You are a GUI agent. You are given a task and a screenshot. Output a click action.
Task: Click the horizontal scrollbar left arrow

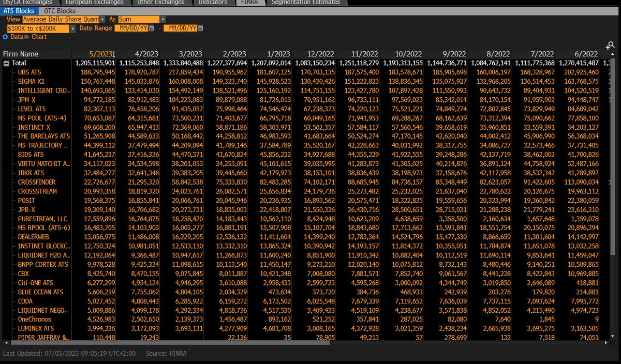click(6, 343)
